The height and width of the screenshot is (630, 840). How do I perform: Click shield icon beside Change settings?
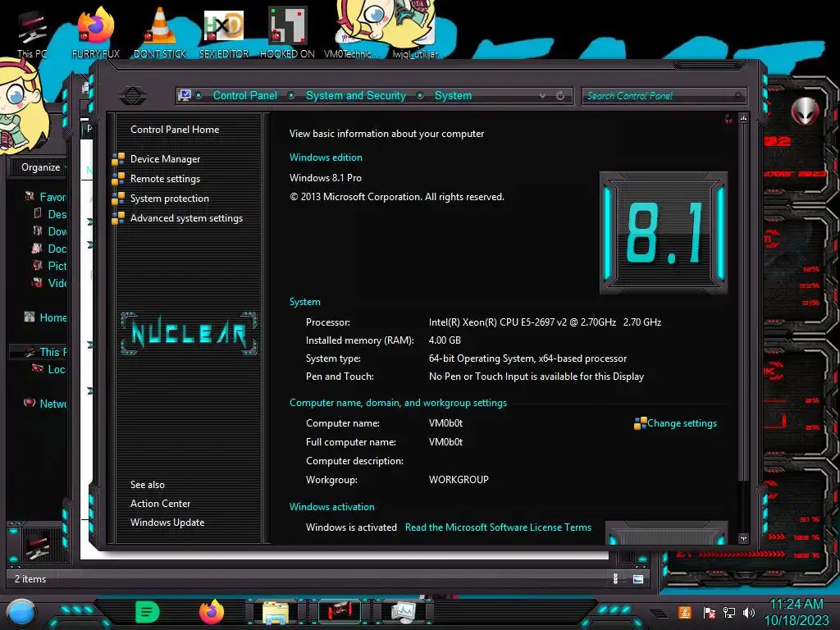click(x=640, y=423)
